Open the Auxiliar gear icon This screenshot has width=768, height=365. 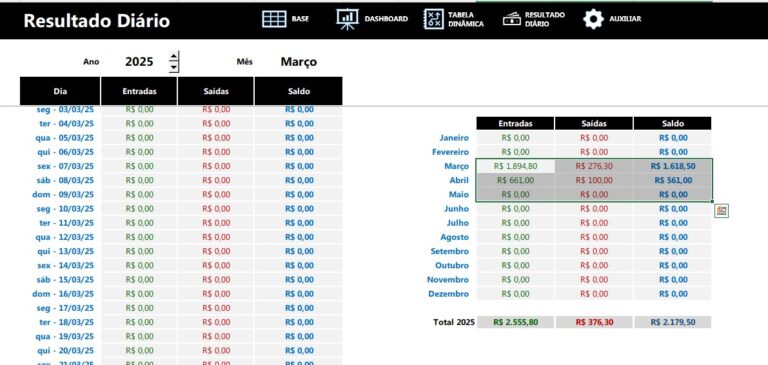pos(593,19)
